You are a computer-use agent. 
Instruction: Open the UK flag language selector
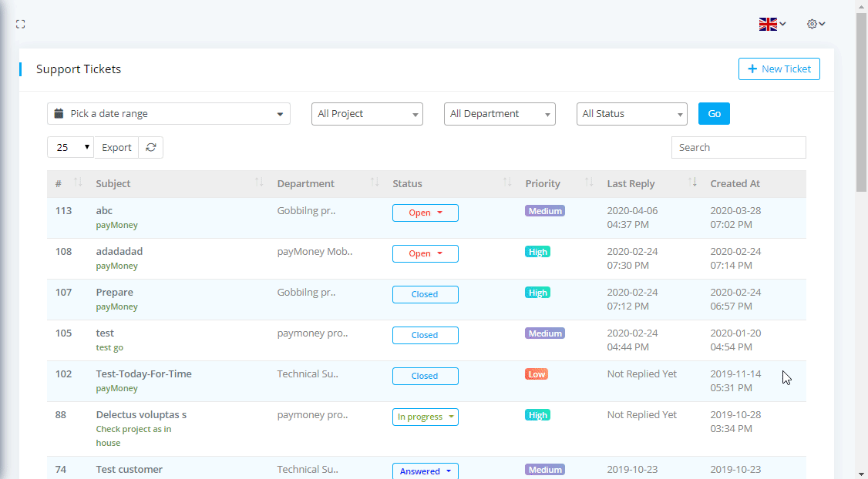click(772, 24)
